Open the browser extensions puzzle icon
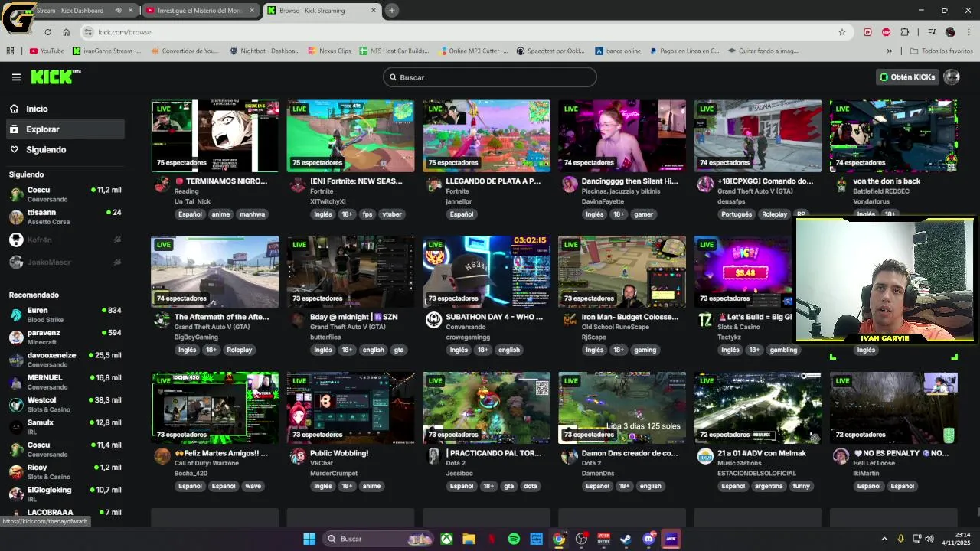980x551 pixels. [x=905, y=32]
